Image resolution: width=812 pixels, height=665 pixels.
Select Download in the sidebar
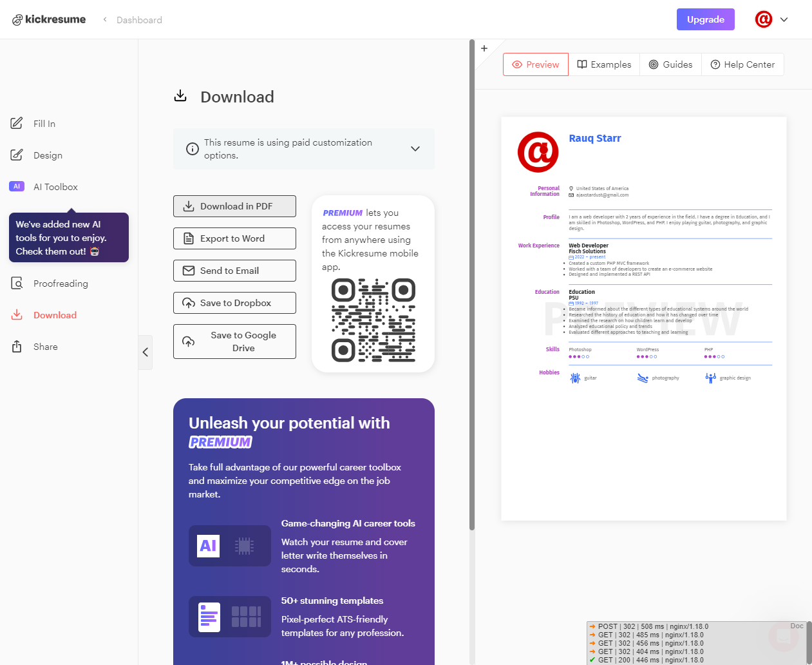tap(55, 315)
